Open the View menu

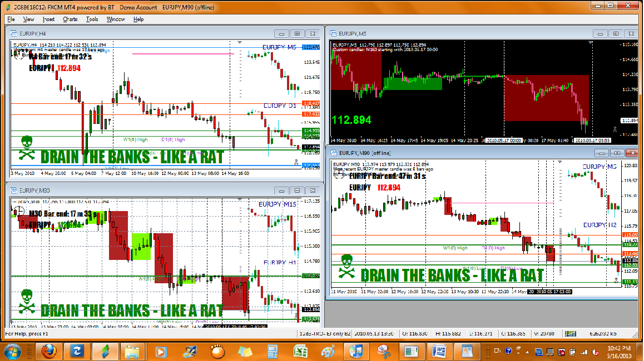click(x=28, y=19)
